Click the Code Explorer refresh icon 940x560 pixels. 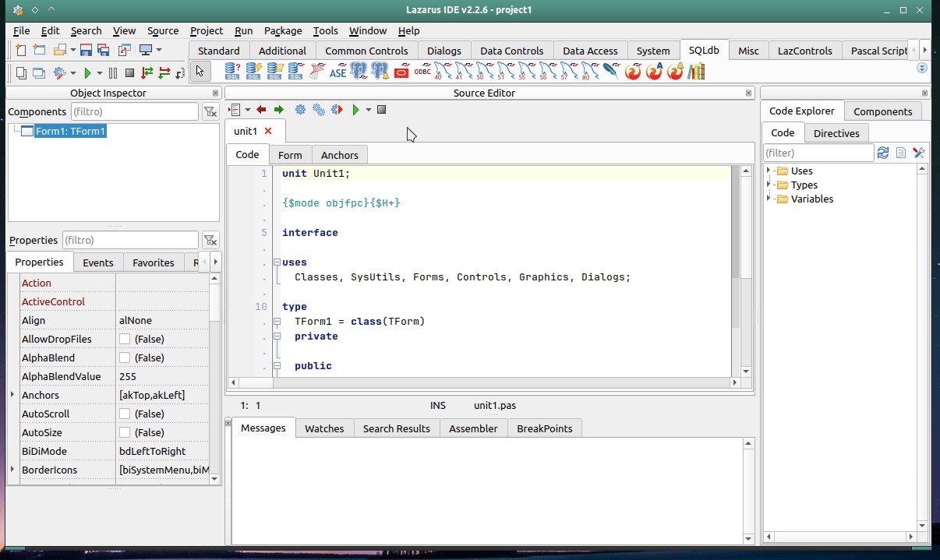point(883,153)
